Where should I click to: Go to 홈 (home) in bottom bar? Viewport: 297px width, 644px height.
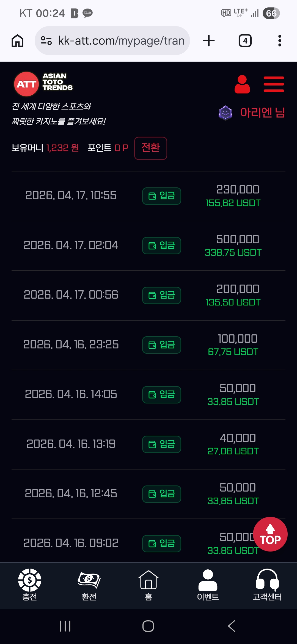point(148,585)
